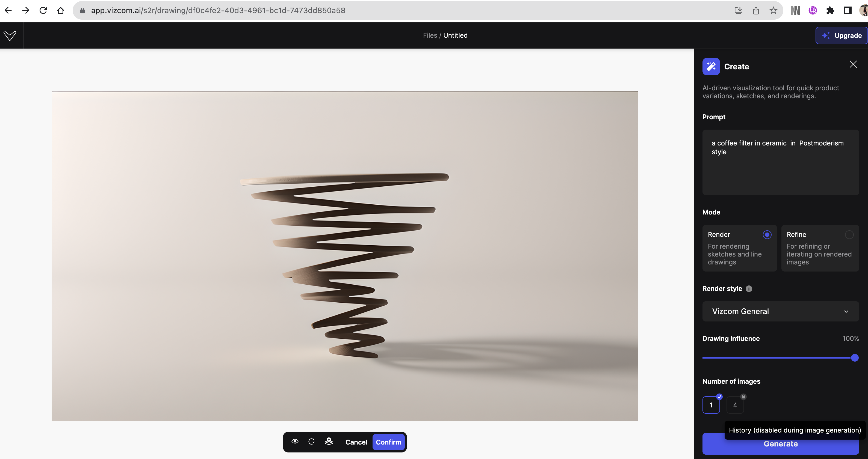Screen dimensions: 868x459
Task: Click the regenerate sparkle icon
Action: tap(312, 442)
